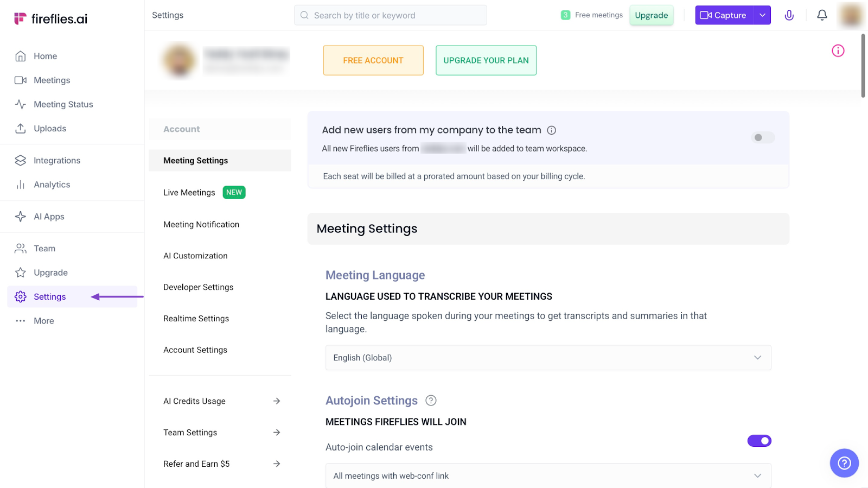The height and width of the screenshot is (488, 868).
Task: Click the More three-dots icon
Action: pos(21,321)
